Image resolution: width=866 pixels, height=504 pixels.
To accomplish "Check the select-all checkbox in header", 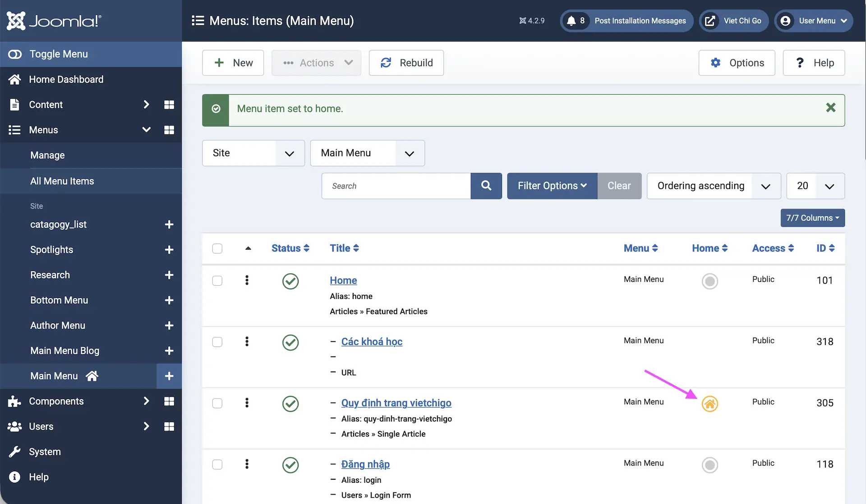I will pyautogui.click(x=217, y=248).
